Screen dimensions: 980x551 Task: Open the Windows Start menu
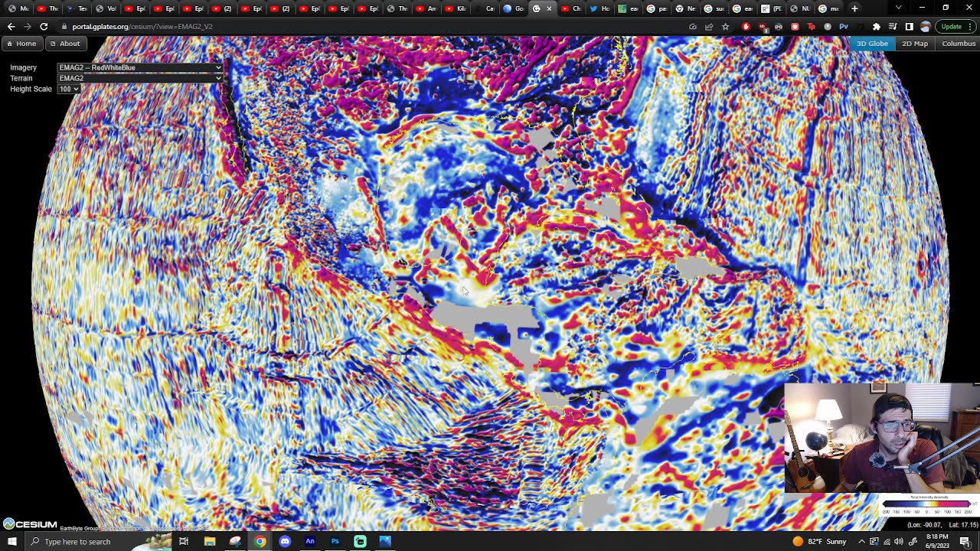pos(11,542)
